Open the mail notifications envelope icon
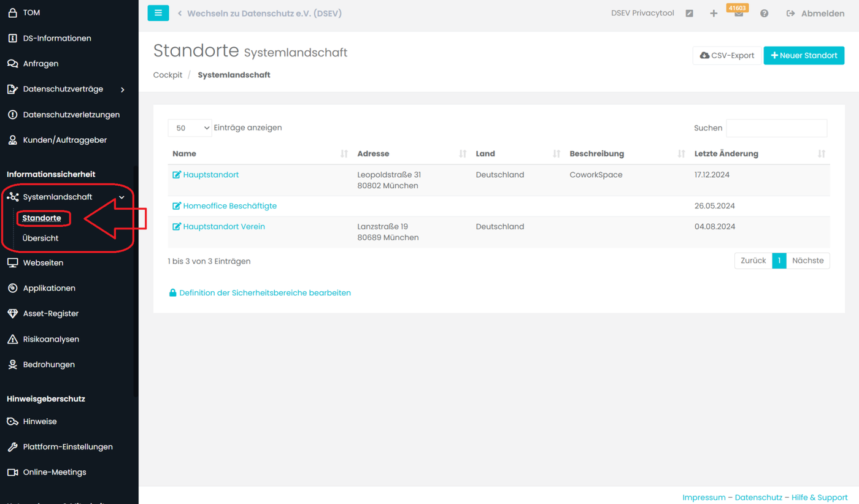Viewport: 859px width, 504px height. 739,13
